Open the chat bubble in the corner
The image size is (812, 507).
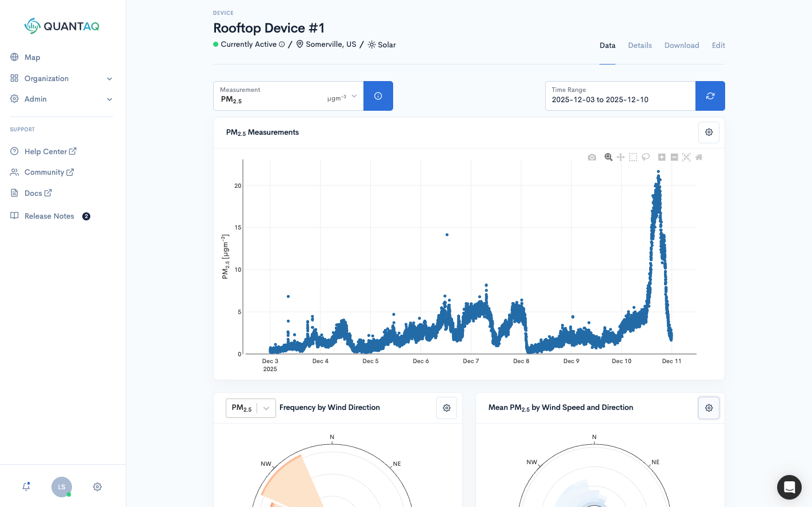[789, 487]
